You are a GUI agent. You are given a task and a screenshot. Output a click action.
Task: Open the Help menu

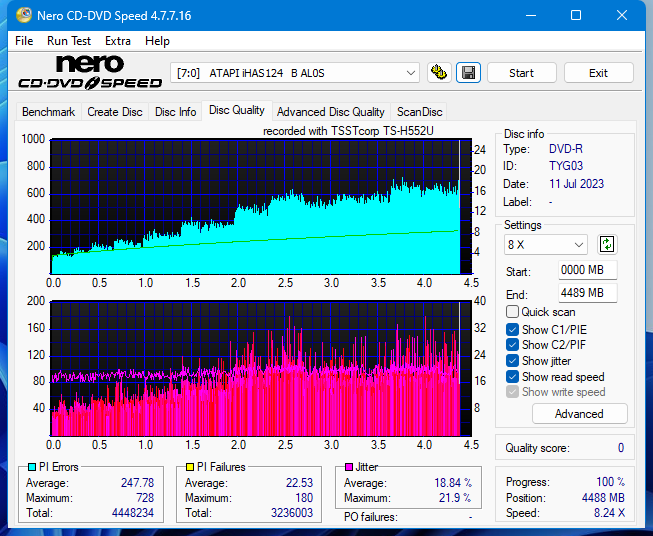(x=157, y=41)
